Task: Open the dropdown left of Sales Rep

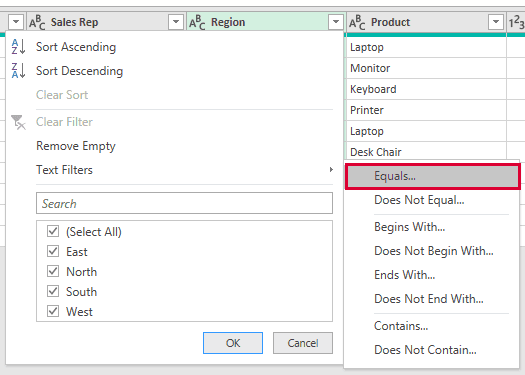Action: click(16, 22)
